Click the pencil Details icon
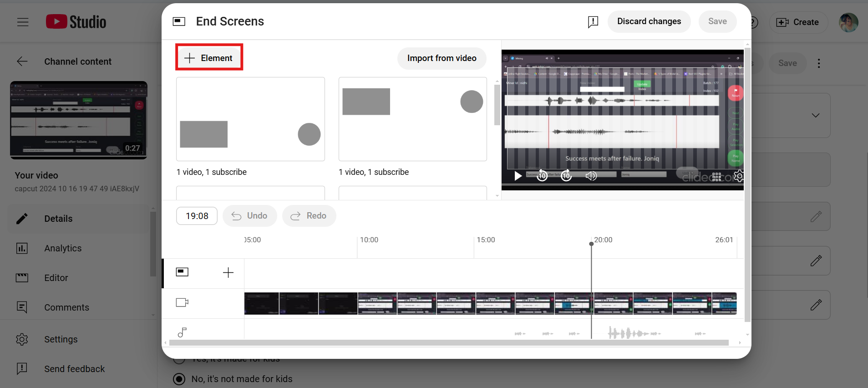The height and width of the screenshot is (388, 868). pos(22,219)
